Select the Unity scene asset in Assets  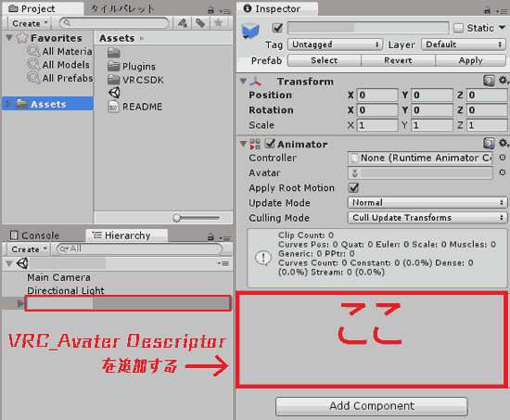(x=114, y=93)
